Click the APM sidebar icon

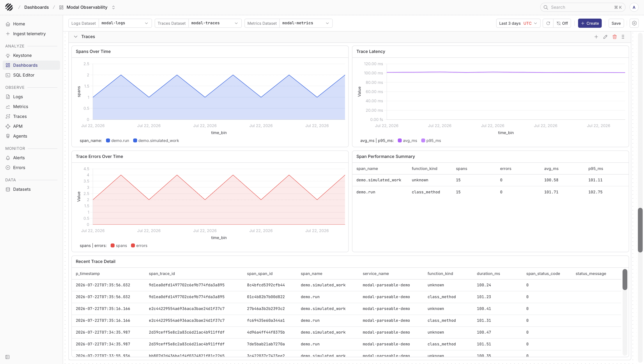point(8,126)
